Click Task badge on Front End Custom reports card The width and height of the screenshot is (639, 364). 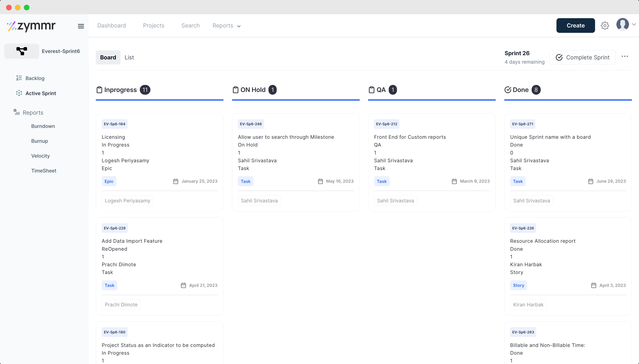point(382,181)
